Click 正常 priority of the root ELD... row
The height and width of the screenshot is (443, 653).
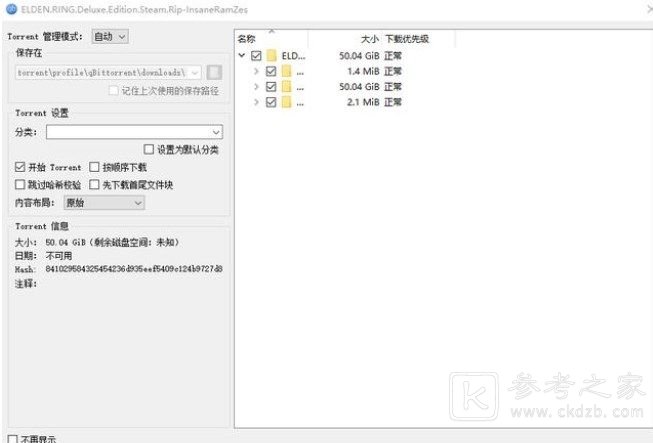[393, 55]
